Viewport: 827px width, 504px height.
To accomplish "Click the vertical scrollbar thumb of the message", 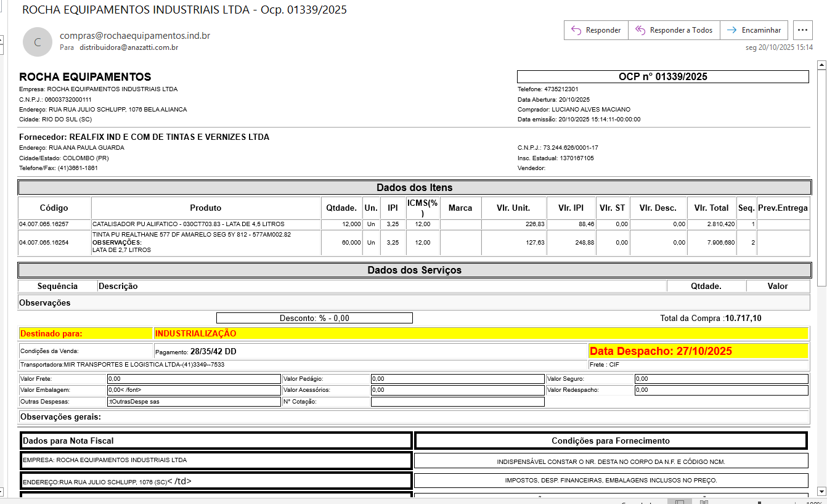I will tap(820, 177).
